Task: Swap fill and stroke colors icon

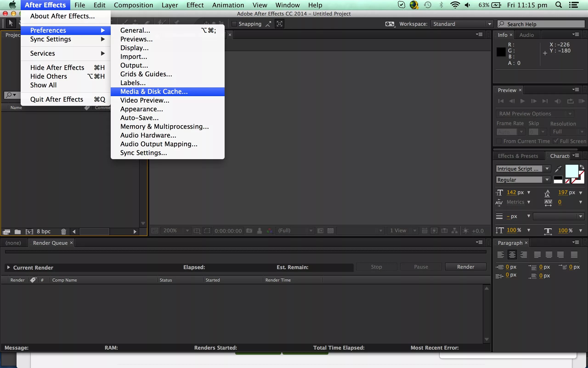Action: pyautogui.click(x=582, y=167)
